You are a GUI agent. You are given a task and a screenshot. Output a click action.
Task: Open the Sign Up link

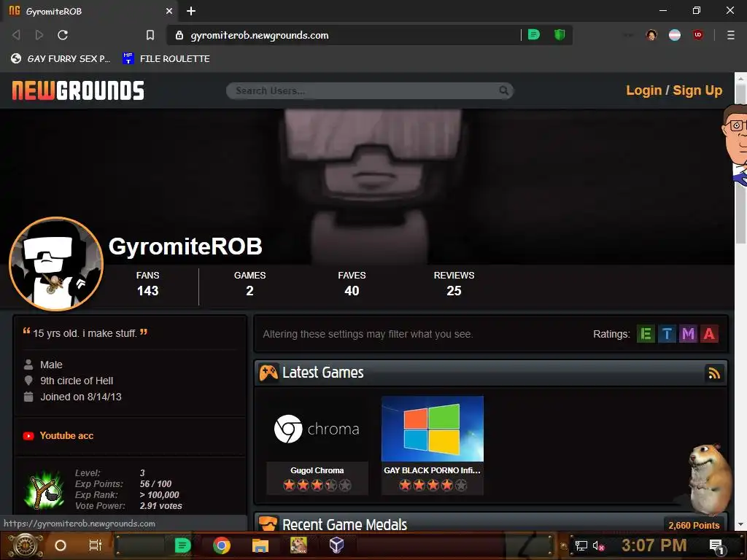point(697,90)
